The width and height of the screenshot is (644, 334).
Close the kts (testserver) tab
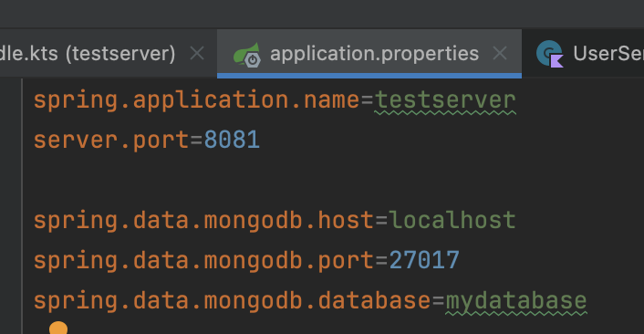[197, 54]
